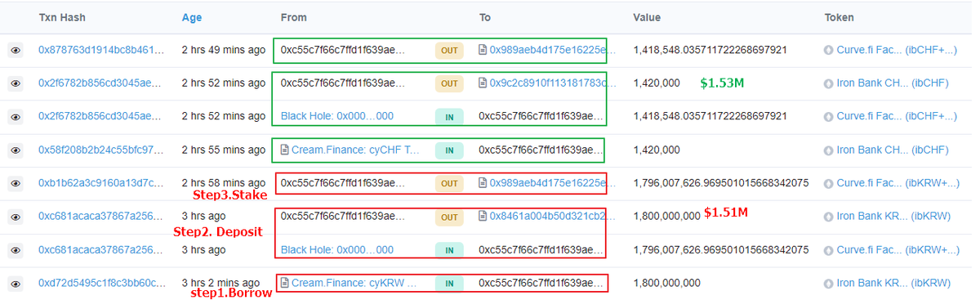980x300 pixels.
Task: Click contract icon before 0x8461a004b50d321cb2 address
Action: point(483,217)
